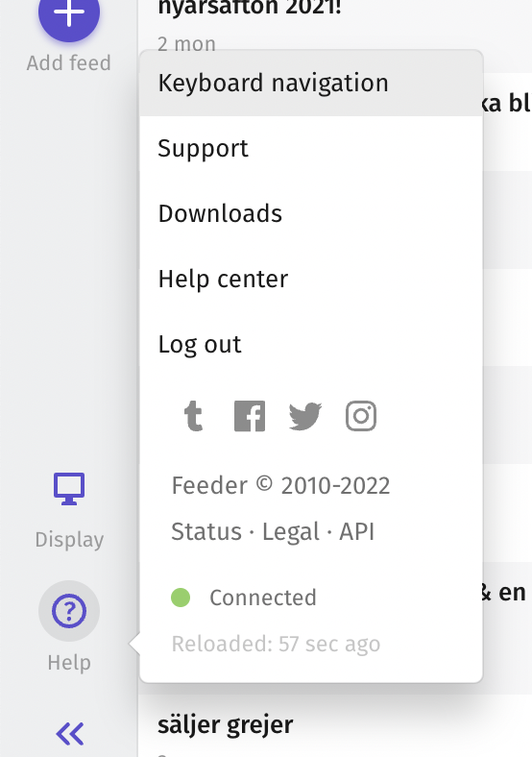Open the Display settings monitor icon
The width and height of the screenshot is (532, 757).
point(69,489)
